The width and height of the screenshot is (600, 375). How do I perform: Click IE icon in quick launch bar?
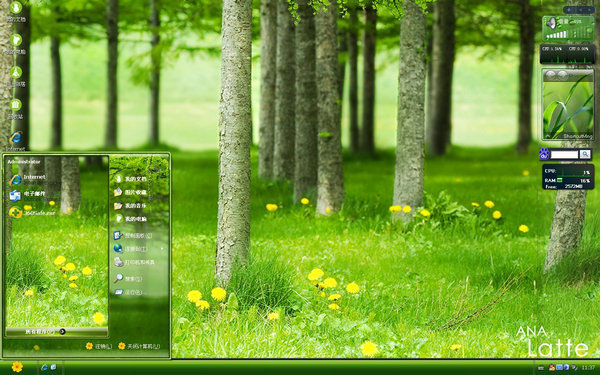coord(44,367)
